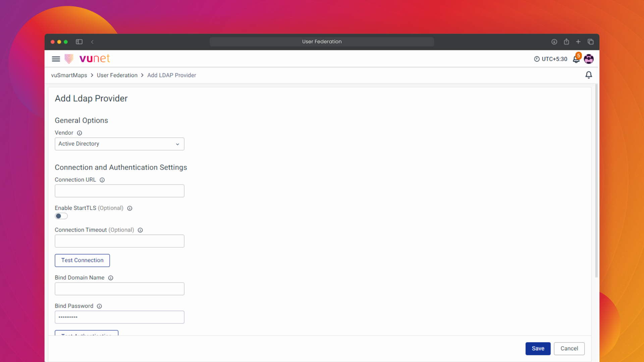Click the Bind Password info icon
644x362 pixels.
(99, 306)
